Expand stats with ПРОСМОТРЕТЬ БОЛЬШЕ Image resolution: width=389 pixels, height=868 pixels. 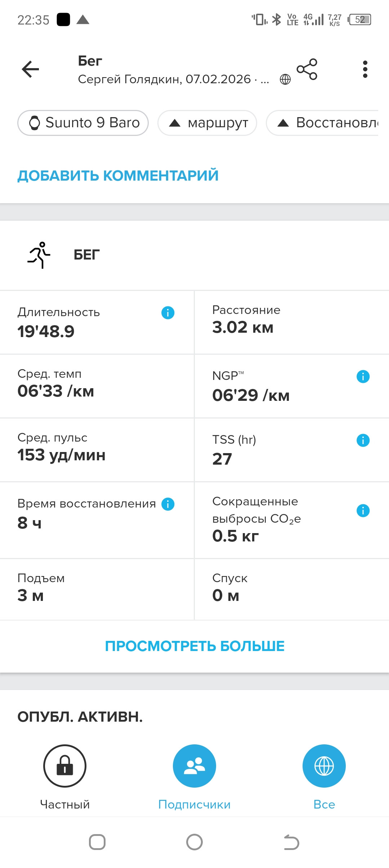[194, 646]
